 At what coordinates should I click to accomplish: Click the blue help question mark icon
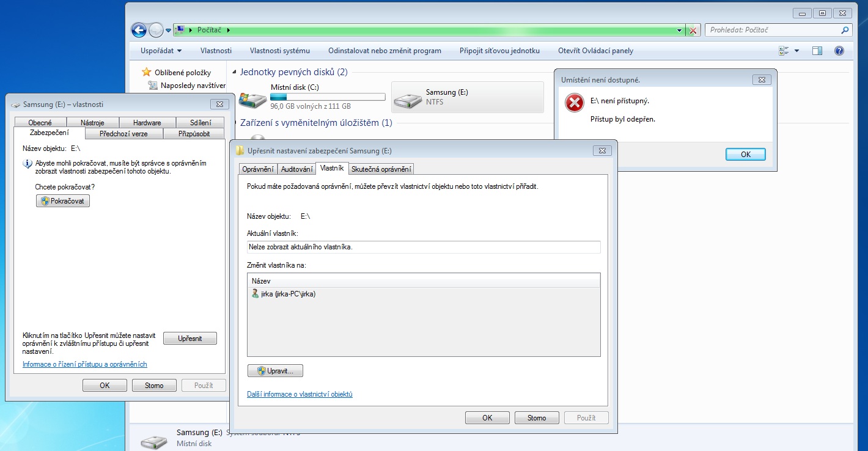[839, 51]
